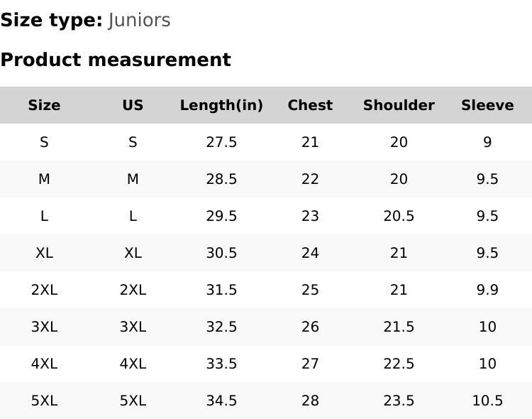Click the Size column header
Image resolution: width=532 pixels, height=419 pixels.
(44, 105)
